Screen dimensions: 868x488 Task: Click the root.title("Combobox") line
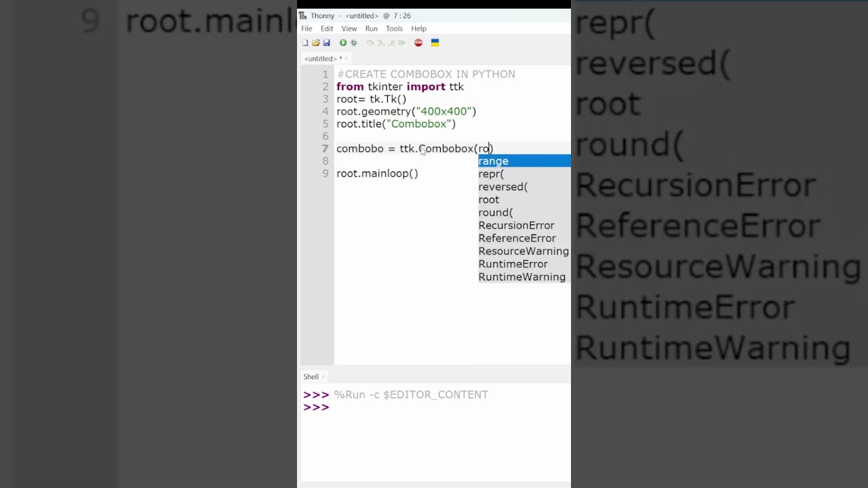[396, 124]
